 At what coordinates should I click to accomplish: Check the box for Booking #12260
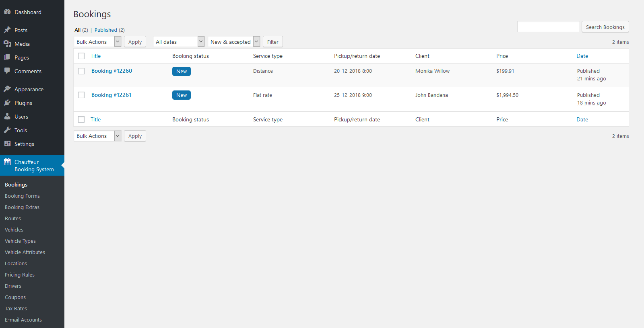pos(81,71)
